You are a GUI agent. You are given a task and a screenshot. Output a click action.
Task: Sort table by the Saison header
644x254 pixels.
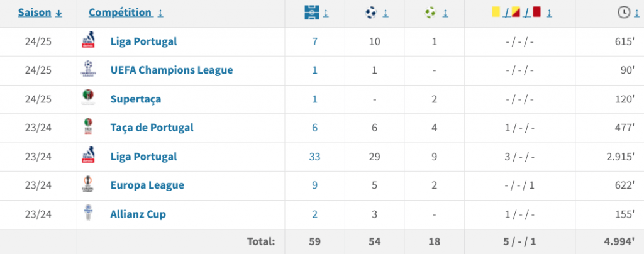36,13
